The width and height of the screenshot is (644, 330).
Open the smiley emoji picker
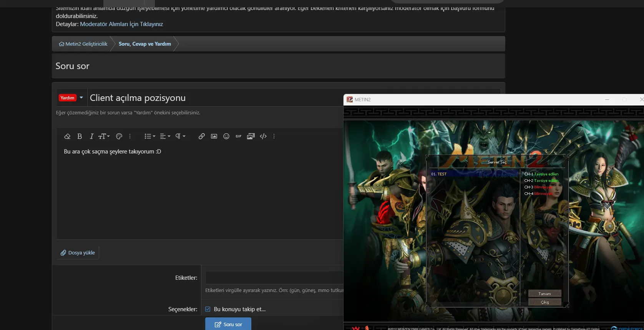pos(226,136)
